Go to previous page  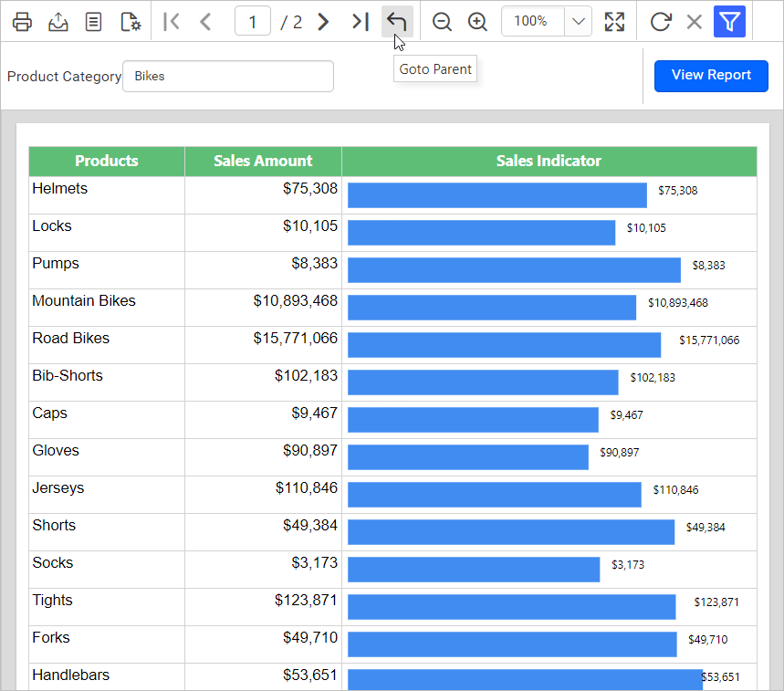coord(205,22)
